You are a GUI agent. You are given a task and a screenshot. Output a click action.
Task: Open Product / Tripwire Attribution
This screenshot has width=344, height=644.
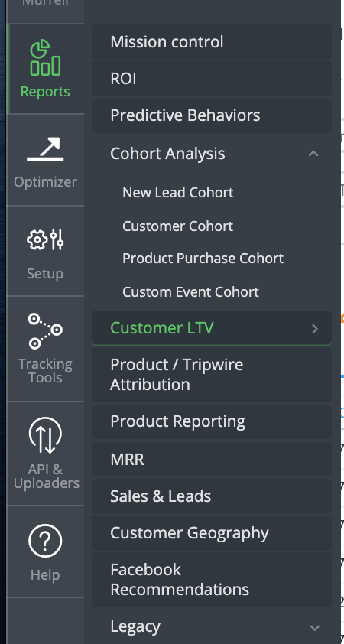pos(212,375)
